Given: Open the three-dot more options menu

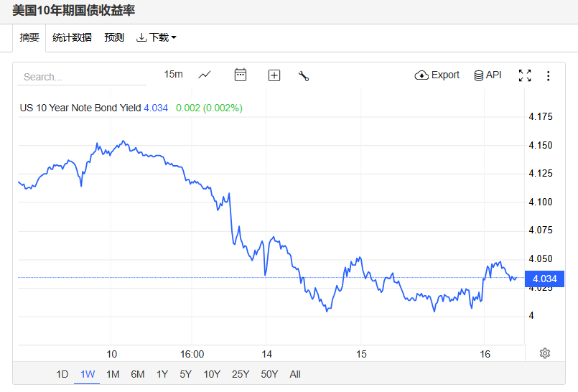Looking at the screenshot, I should (x=549, y=75).
